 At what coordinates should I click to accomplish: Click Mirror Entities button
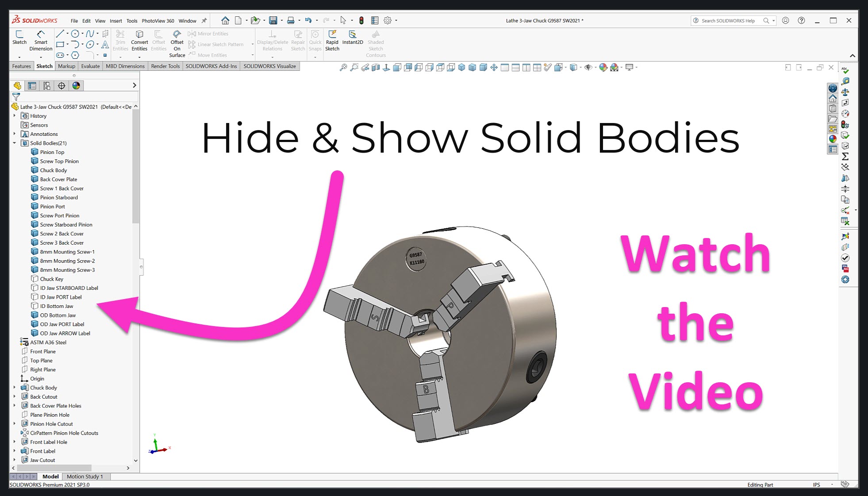pos(208,34)
